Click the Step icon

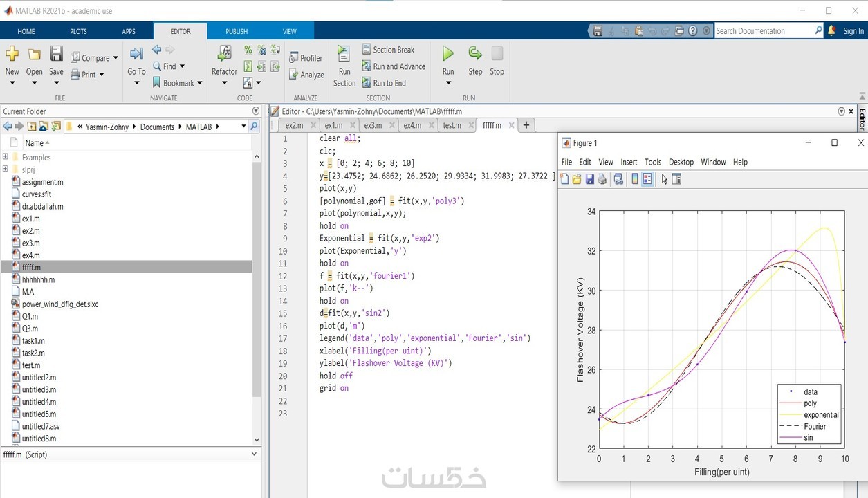[475, 53]
